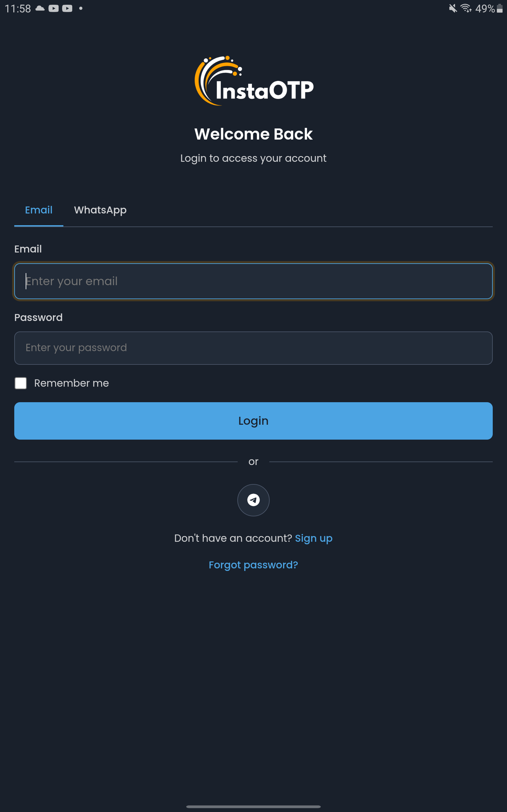507x812 pixels.
Task: Check the Remember me checkbox
Action: (21, 383)
